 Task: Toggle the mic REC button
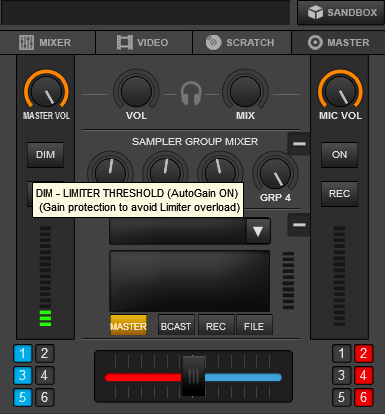[339, 194]
